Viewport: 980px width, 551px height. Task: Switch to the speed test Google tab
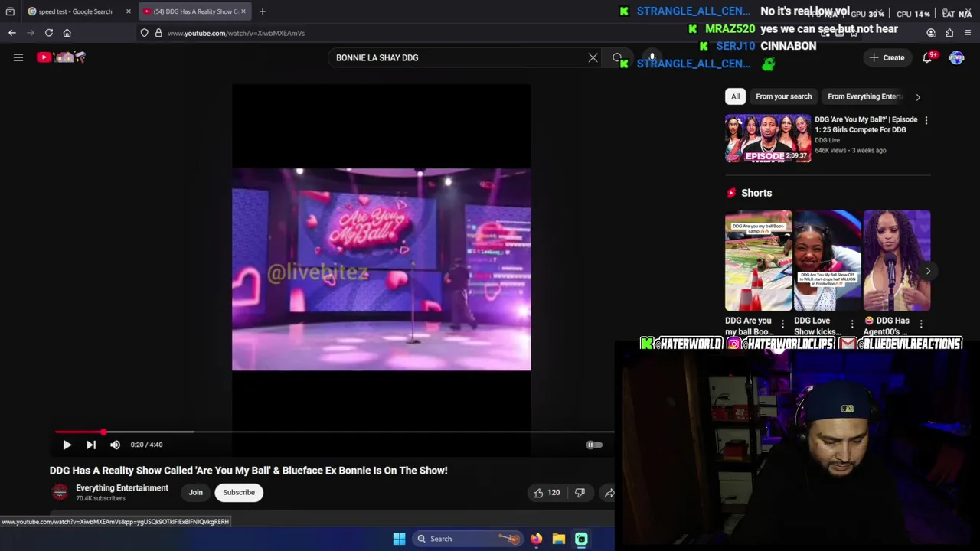point(75,11)
